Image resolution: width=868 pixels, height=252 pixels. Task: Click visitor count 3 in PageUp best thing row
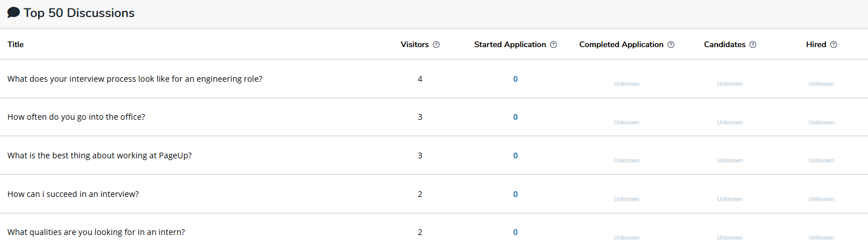[x=420, y=156]
